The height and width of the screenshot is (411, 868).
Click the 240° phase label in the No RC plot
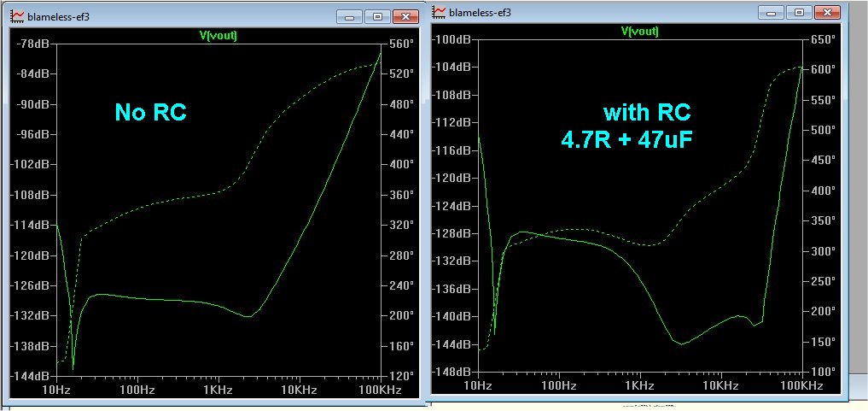pyautogui.click(x=403, y=285)
